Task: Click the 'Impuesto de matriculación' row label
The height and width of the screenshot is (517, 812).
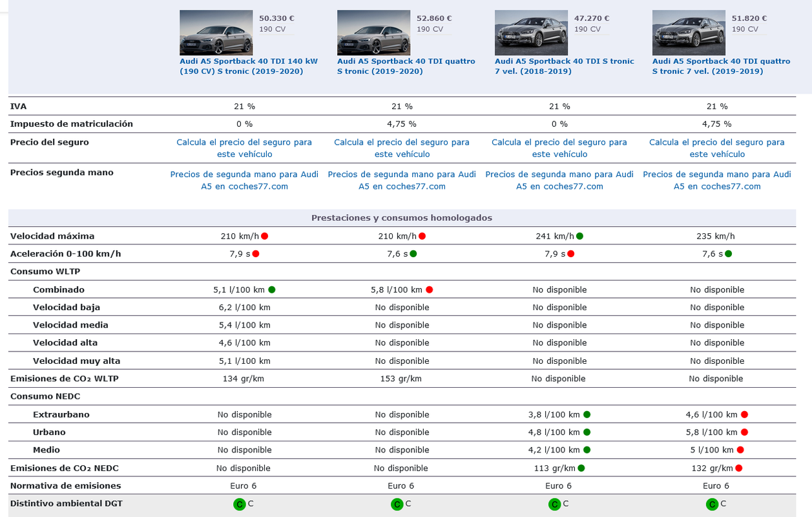Action: point(72,124)
